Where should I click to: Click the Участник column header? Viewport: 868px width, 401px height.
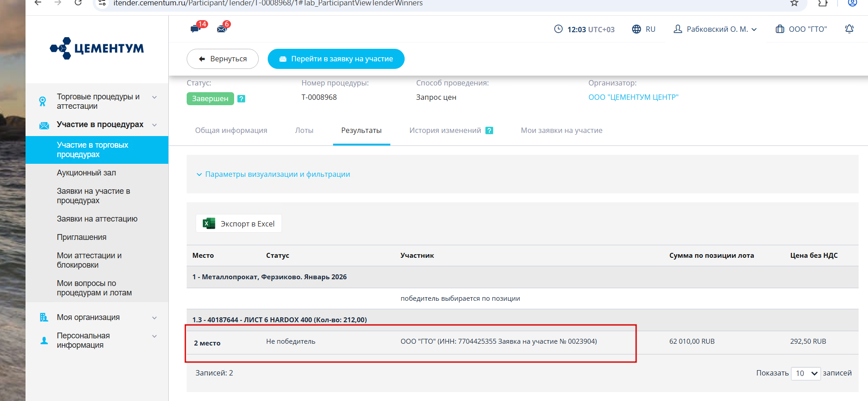[x=417, y=255]
